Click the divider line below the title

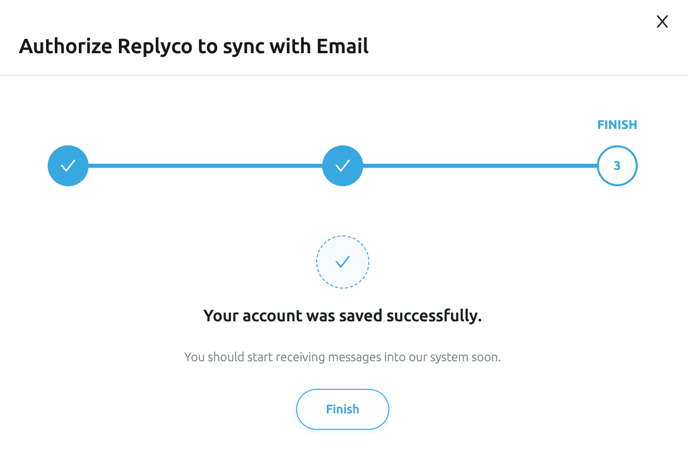[x=344, y=75]
